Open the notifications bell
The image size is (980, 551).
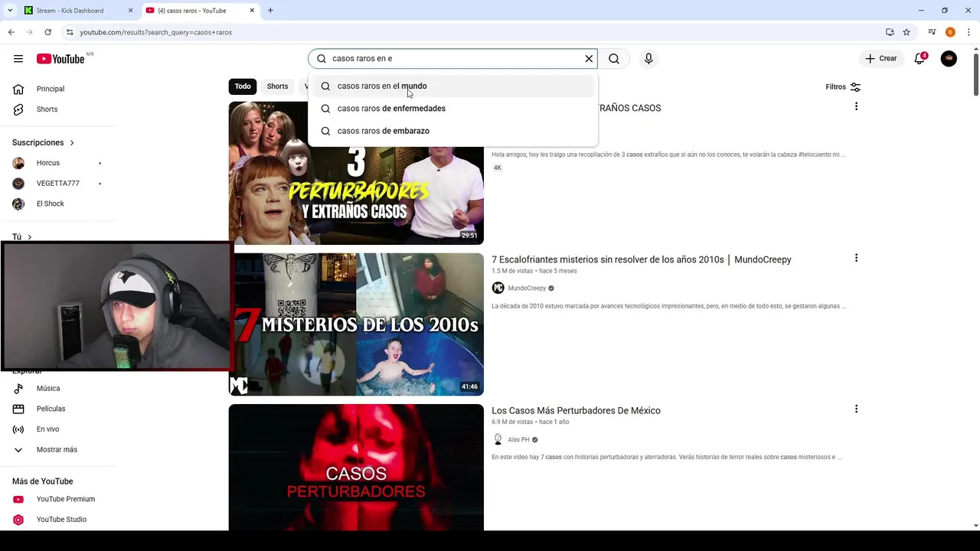[x=920, y=59]
